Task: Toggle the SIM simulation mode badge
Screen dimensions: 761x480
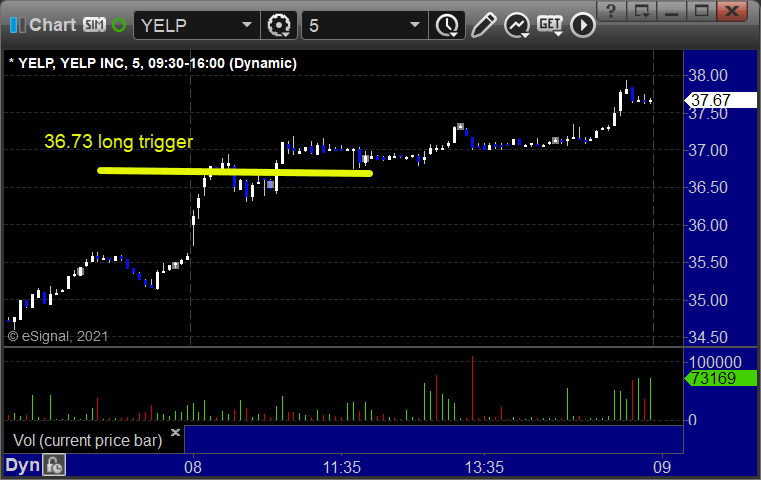Action: 94,24
